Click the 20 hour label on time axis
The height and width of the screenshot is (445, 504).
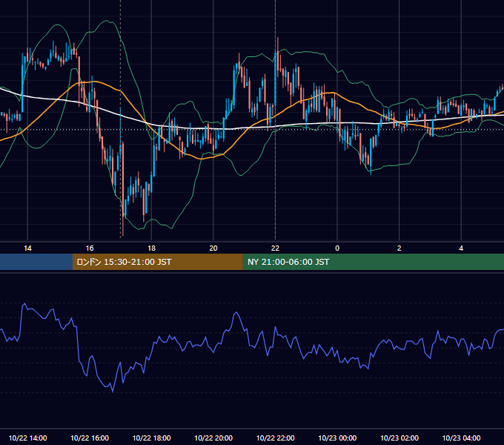coord(213,248)
